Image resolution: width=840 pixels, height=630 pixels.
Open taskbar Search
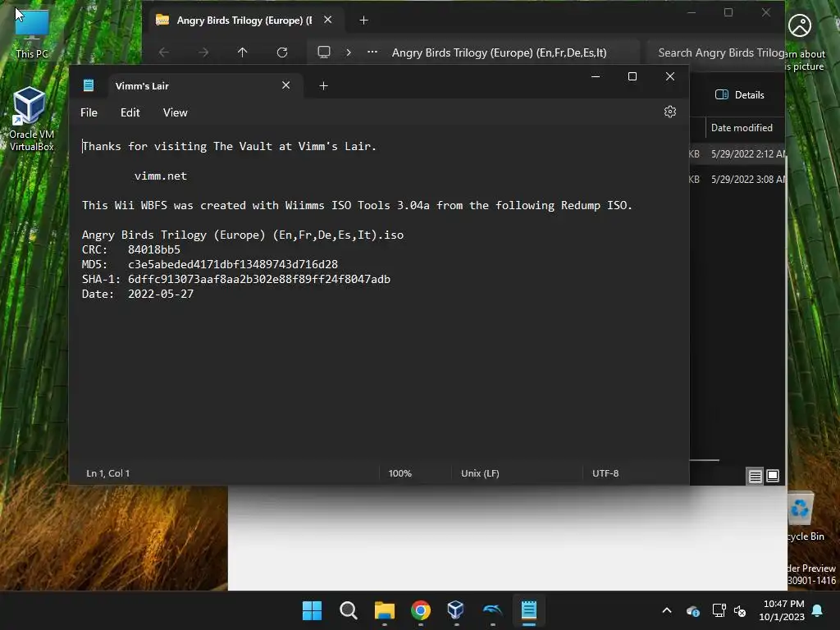point(348,610)
